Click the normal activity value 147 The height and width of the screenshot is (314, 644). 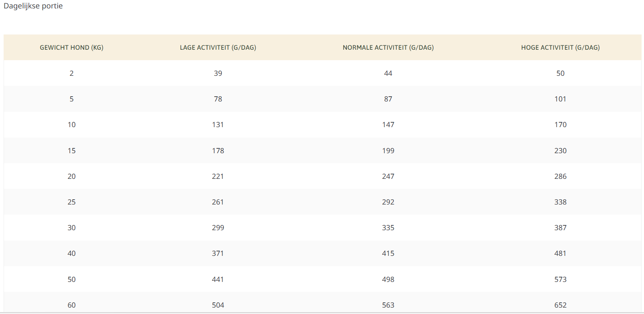click(388, 125)
